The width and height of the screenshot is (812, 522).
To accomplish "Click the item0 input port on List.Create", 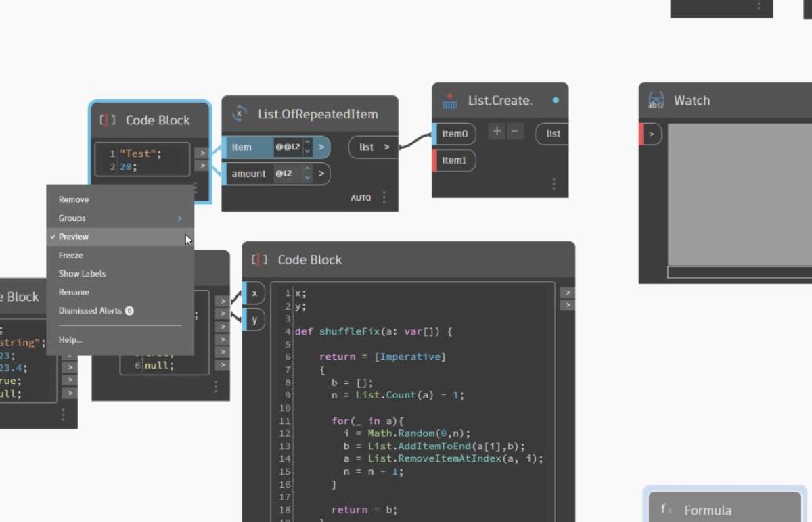I will [455, 134].
